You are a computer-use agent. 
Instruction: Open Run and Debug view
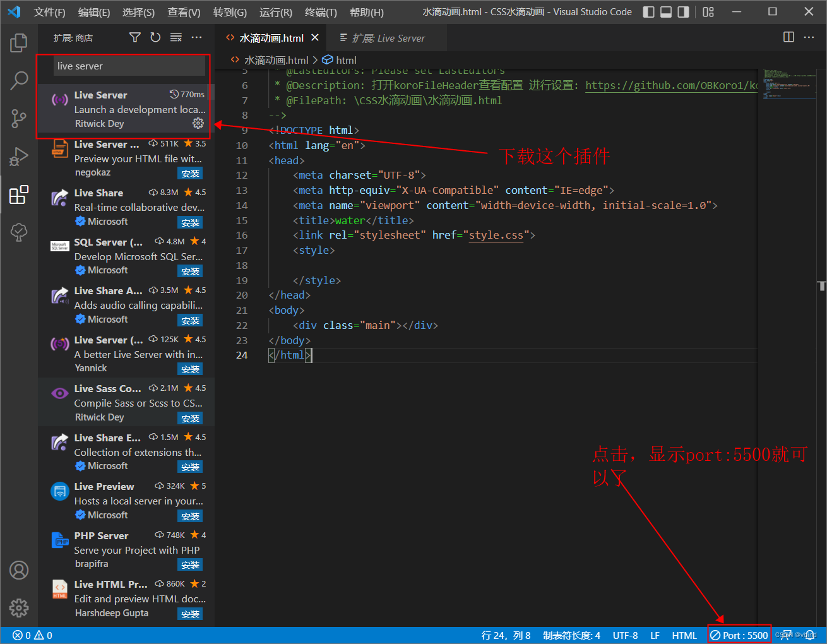coord(19,157)
